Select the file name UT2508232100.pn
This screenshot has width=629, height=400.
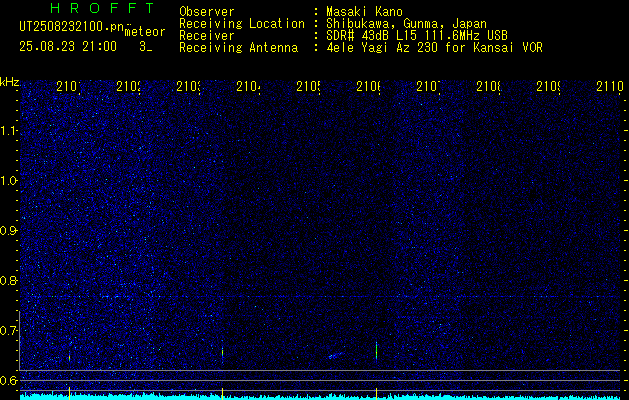72,27
